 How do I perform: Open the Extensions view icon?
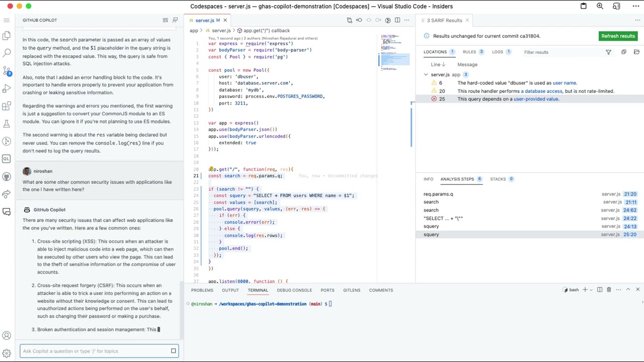coord(7,106)
